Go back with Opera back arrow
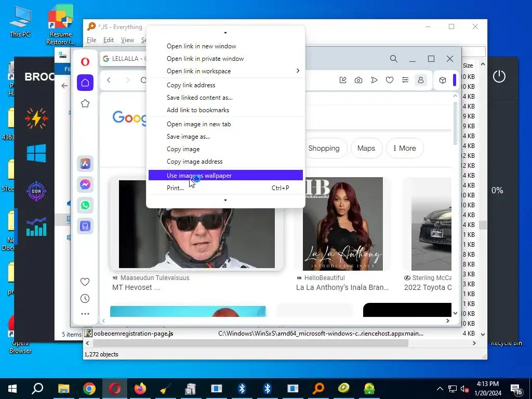Screen dimensions: 532x399 (109, 80)
